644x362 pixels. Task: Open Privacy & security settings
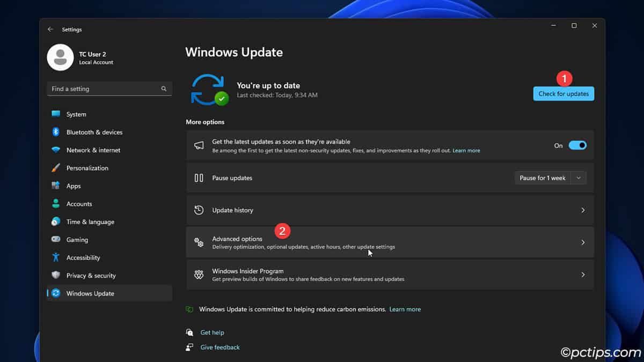coord(109,275)
